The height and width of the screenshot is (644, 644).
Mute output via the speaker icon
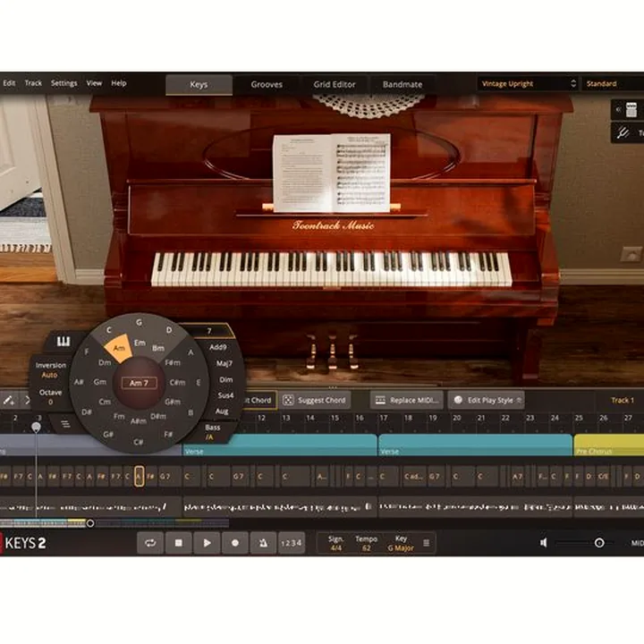pyautogui.click(x=544, y=543)
